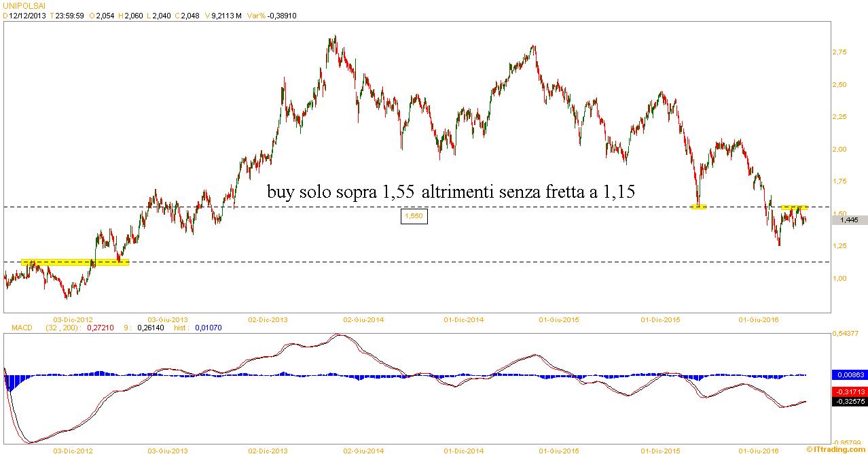Click the volume value 9,2113 M
The width and height of the screenshot is (868, 454).
(229, 15)
